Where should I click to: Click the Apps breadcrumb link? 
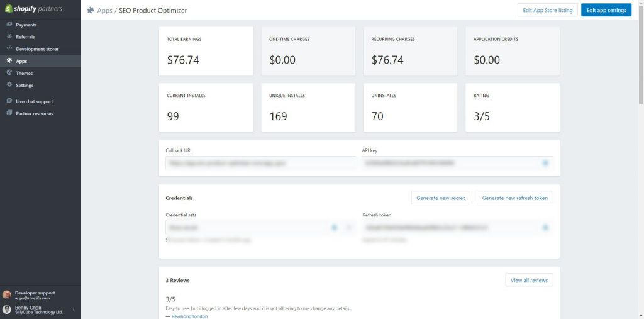click(105, 10)
